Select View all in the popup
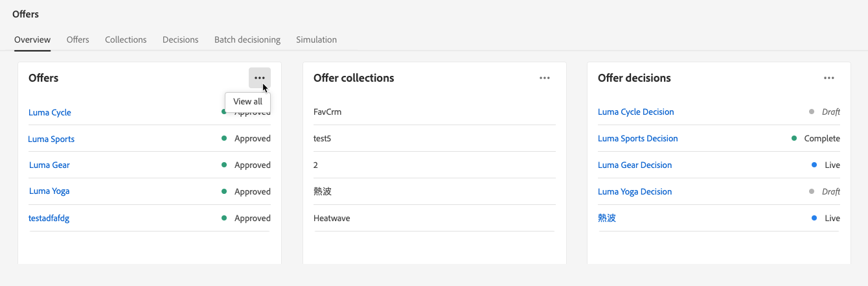This screenshot has width=868, height=286. 247,102
